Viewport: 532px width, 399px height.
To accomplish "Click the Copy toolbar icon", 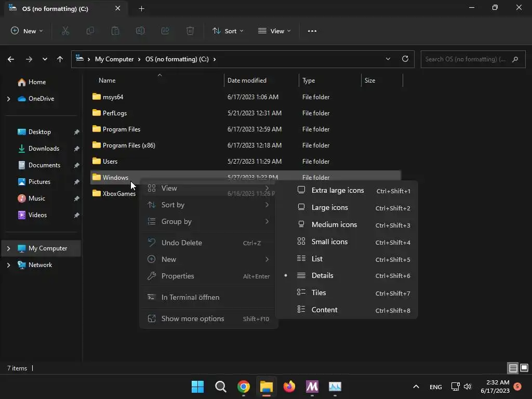I will tap(90, 31).
